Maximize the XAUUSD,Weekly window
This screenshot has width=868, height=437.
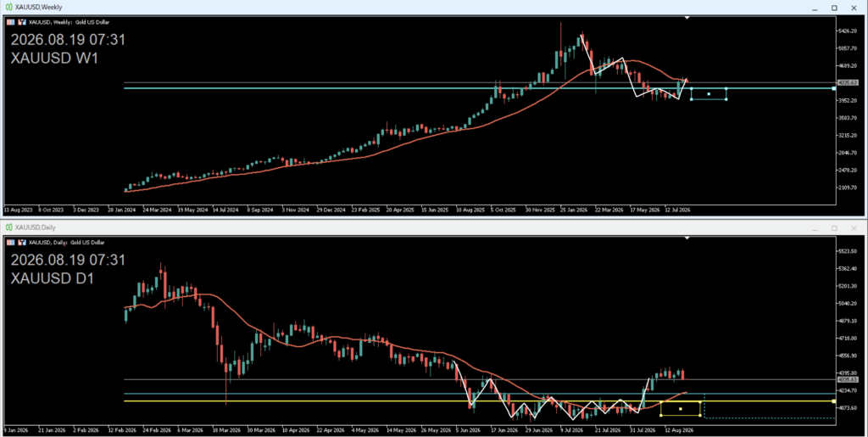click(834, 8)
